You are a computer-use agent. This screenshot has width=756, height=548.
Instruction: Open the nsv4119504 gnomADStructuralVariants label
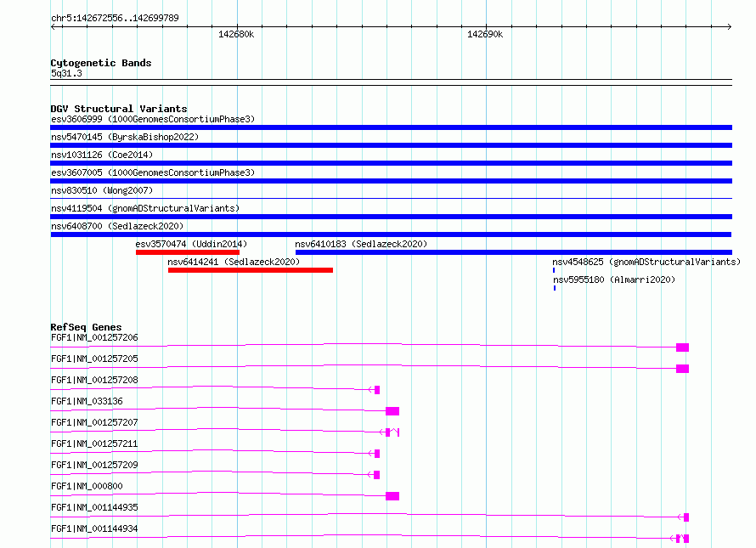145,208
